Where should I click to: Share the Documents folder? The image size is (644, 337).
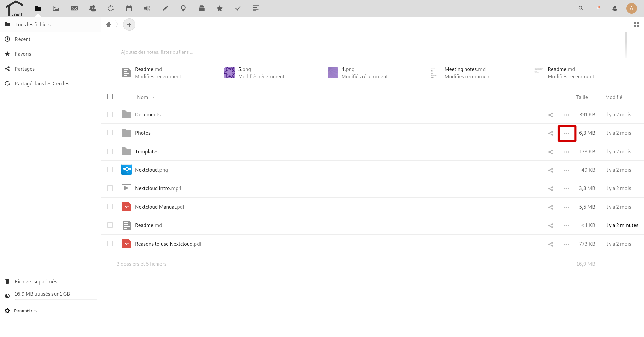point(550,115)
